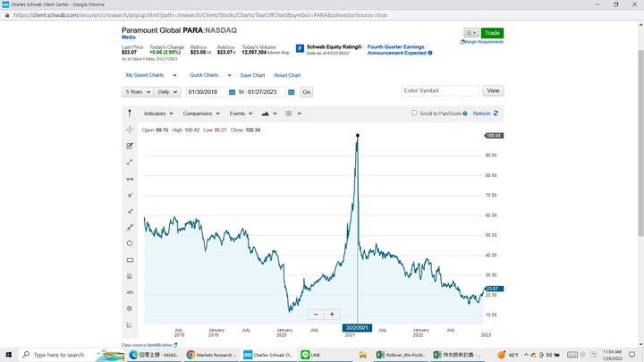Open Windows Start menu
The image size is (644, 362).
(x=9, y=355)
